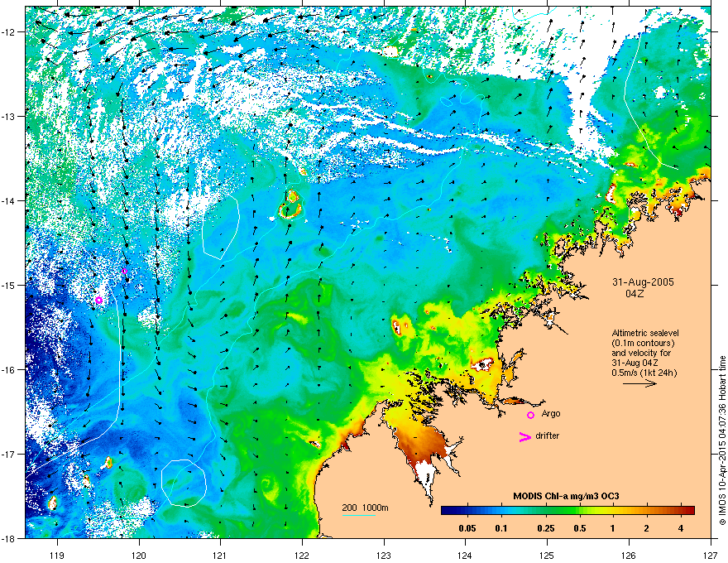The height and width of the screenshot is (563, 728).
Task: Click the cyan 200 1000m depth line
Action: [x=359, y=515]
